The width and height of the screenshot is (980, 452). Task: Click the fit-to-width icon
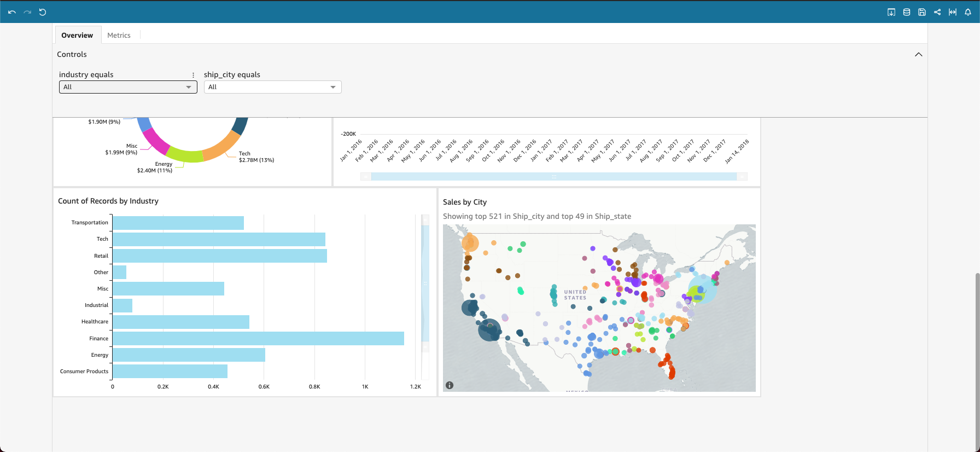tap(953, 12)
